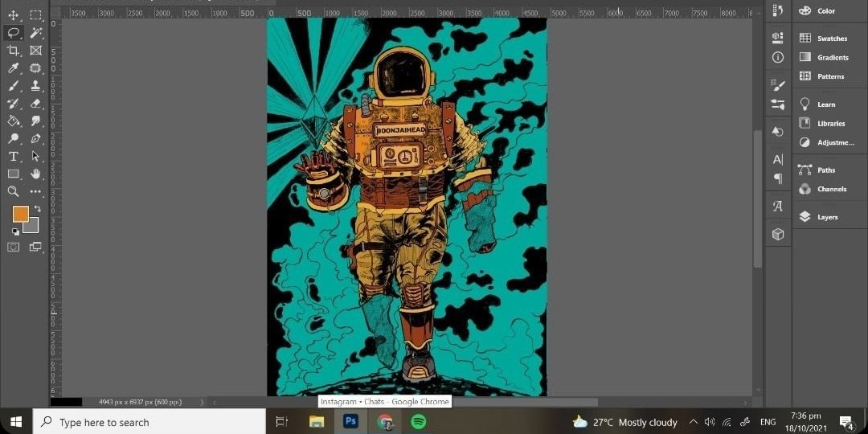
Task: Expand the Layers panel
Action: [x=829, y=217]
